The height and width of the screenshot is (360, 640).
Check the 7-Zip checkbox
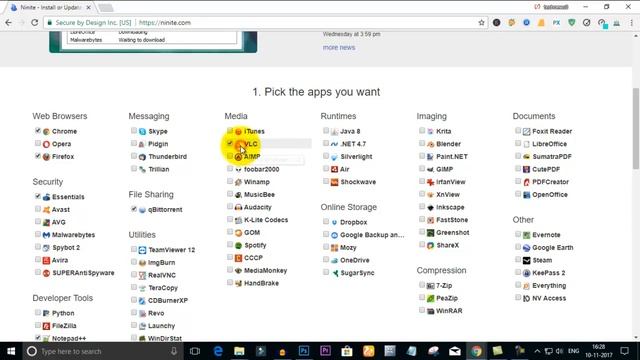422,285
